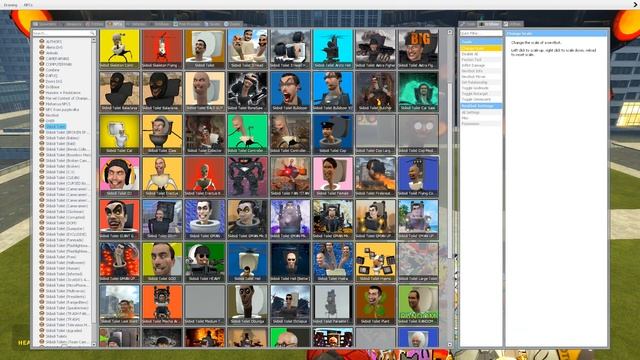640x360 pixels.
Task: Choose the green-background Skibidi Toilet Controller icon
Action: click(247, 134)
